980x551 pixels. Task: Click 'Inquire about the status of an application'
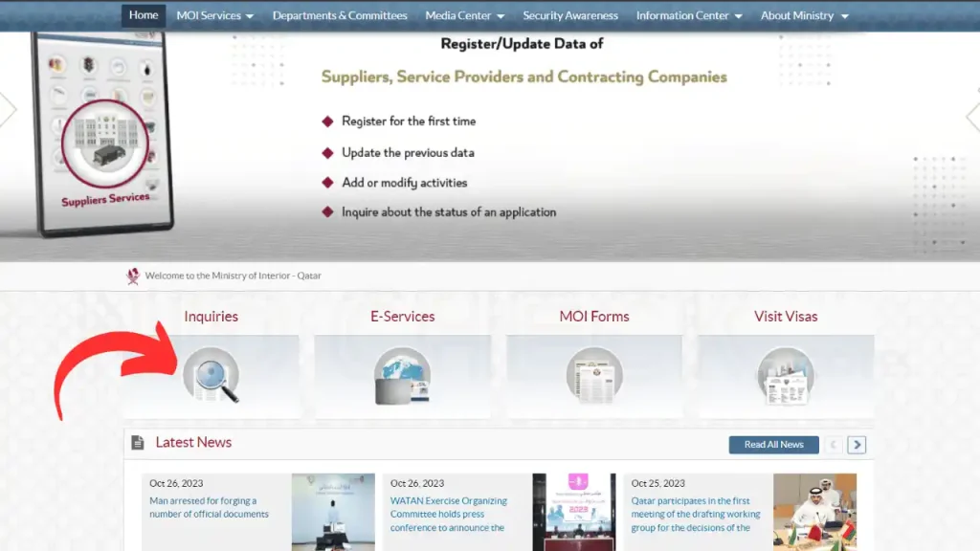449,211
